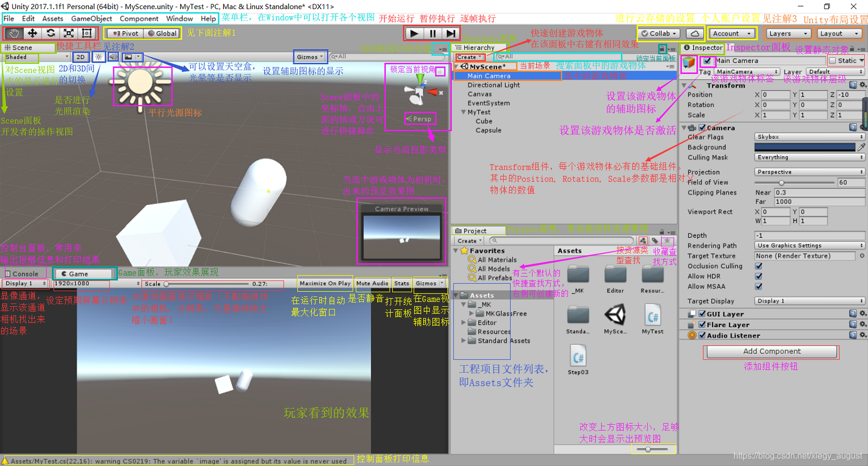Toggle Maximize On Play button
Image resolution: width=868 pixels, height=466 pixels.
[x=325, y=283]
